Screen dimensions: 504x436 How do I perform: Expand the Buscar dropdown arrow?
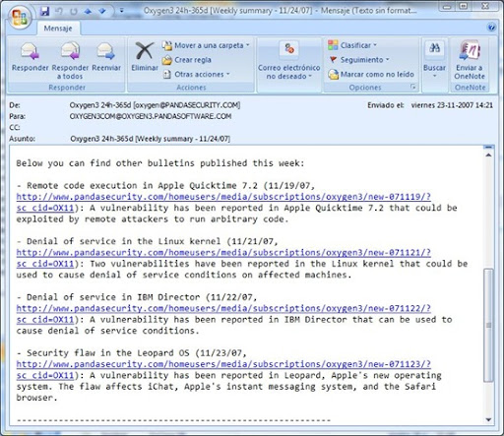pos(434,76)
